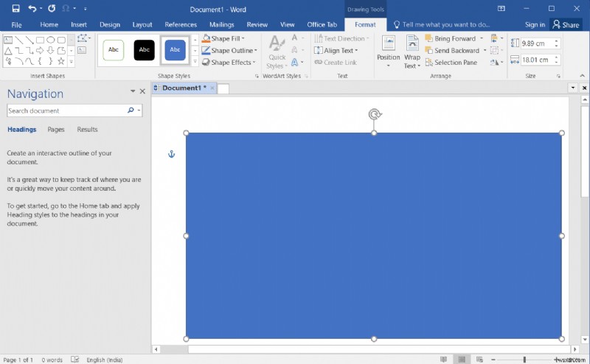Click the Search document input field
This screenshot has width=590, height=364.
pyautogui.click(x=66, y=111)
